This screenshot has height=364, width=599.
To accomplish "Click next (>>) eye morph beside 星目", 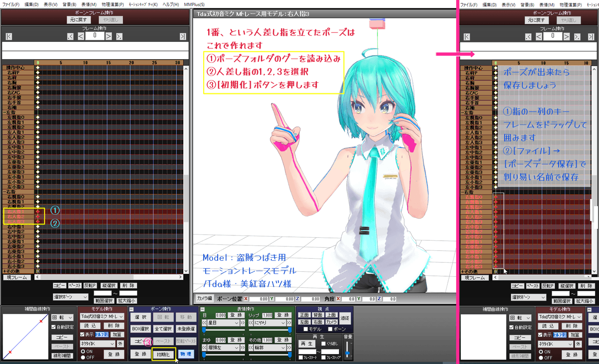I will tap(243, 323).
